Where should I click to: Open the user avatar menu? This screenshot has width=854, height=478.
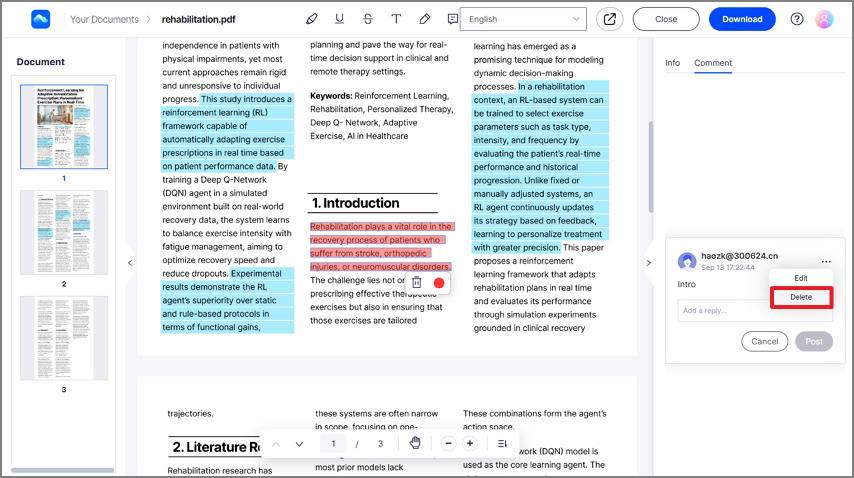(824, 19)
